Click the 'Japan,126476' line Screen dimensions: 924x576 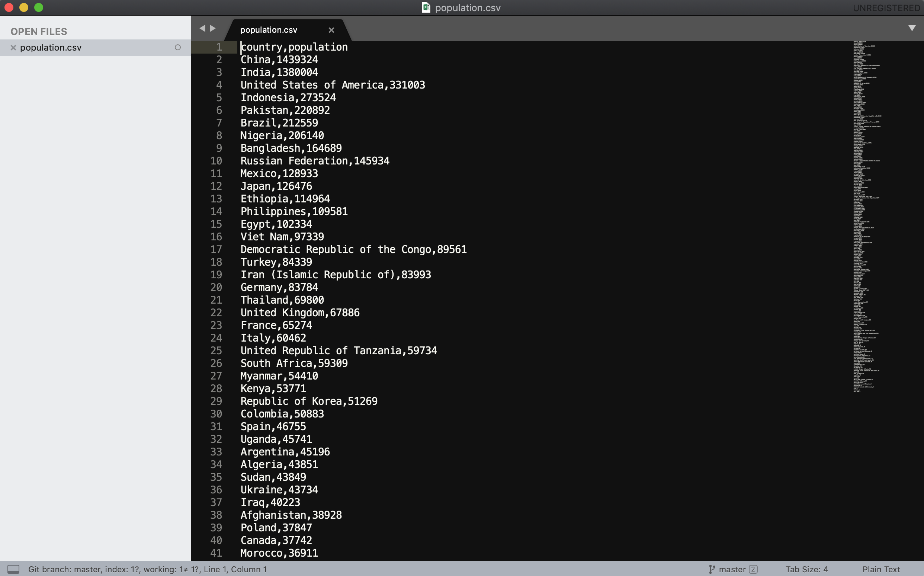point(276,186)
